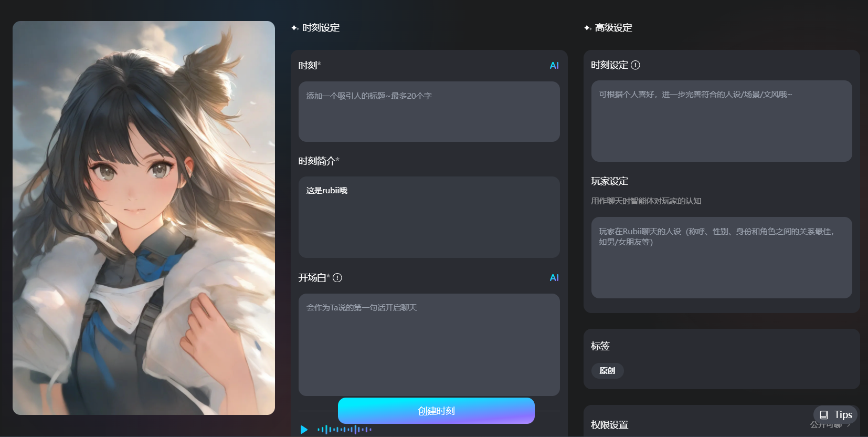Click the 玩家设定 persona text area
This screenshot has height=437, width=868.
[721, 257]
